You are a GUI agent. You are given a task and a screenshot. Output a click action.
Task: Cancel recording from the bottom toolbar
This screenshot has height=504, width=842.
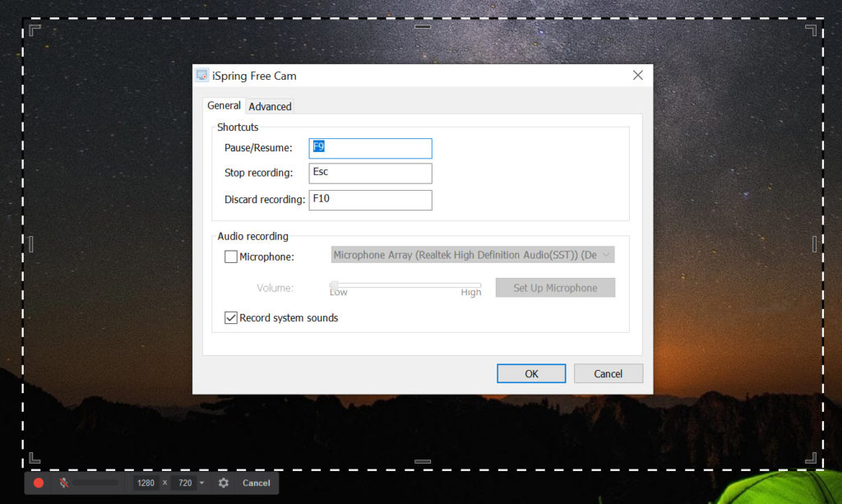(257, 483)
